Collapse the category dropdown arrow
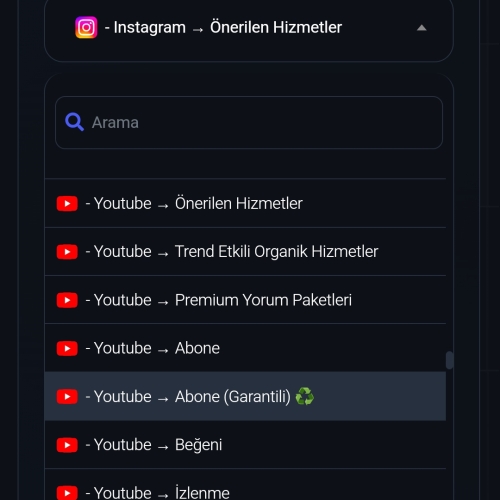Viewport: 500px width, 500px height. click(422, 28)
